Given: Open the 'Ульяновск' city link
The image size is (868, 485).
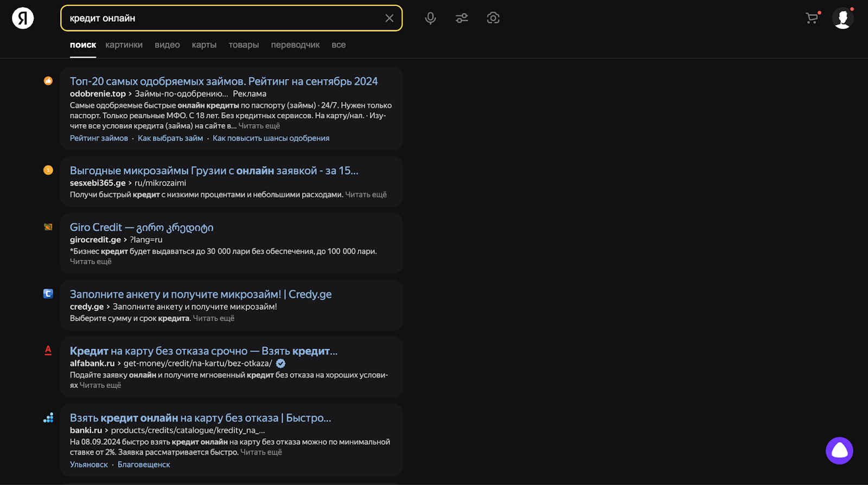Looking at the screenshot, I should click(x=89, y=465).
